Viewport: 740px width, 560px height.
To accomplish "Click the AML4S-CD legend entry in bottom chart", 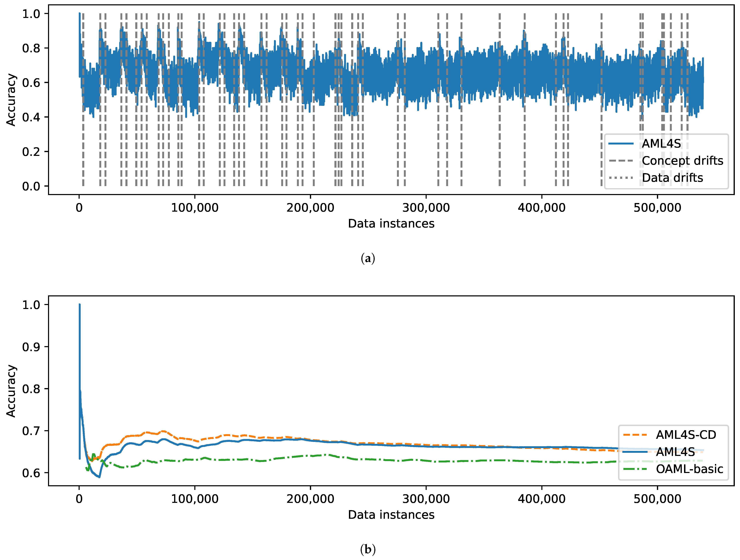I will [686, 435].
